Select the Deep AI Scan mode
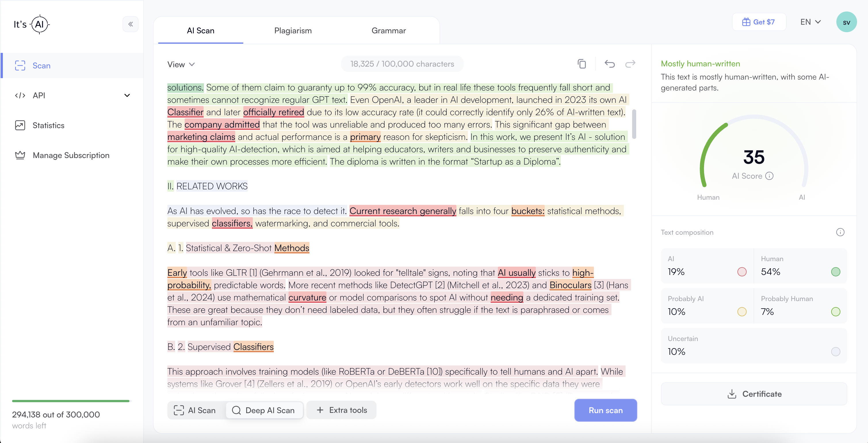This screenshot has height=443, width=868. pos(264,410)
